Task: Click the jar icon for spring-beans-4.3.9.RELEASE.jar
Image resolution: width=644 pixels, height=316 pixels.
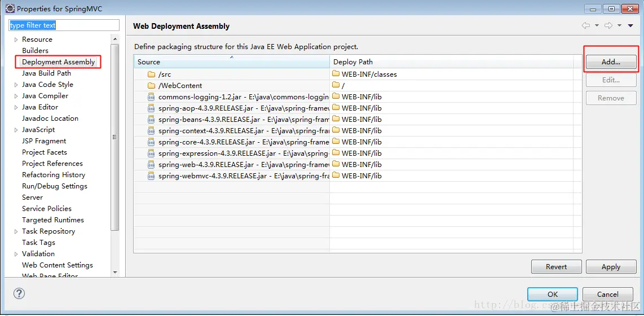Action: tap(151, 120)
